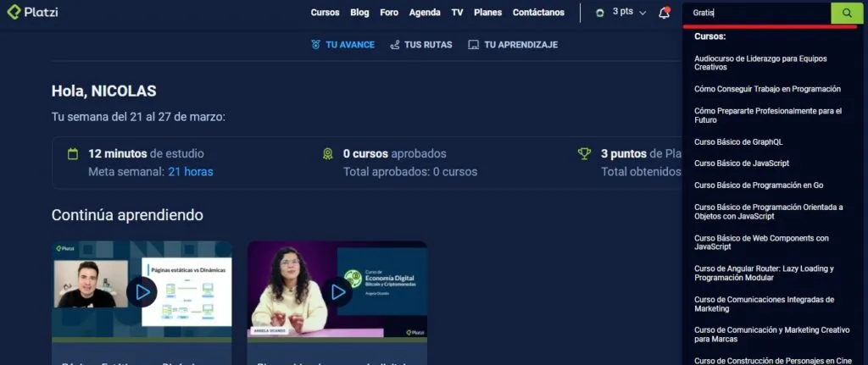Expand the 3 pts dropdown arrow
868x365 pixels.
(x=643, y=13)
